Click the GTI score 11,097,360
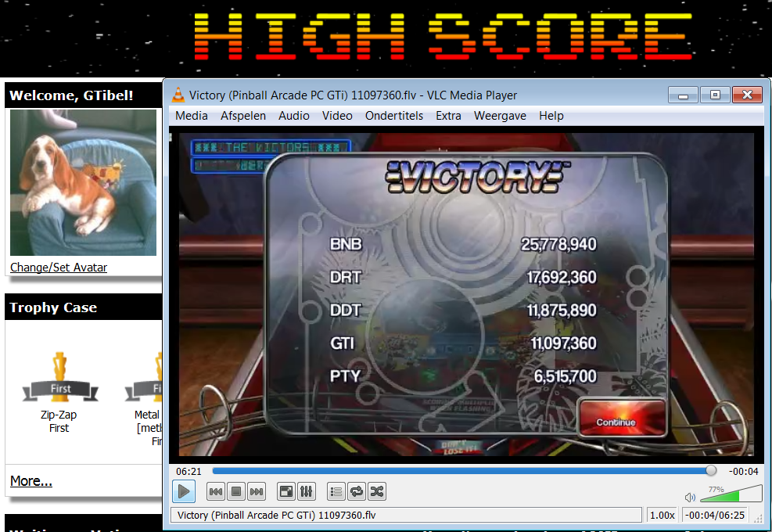The width and height of the screenshot is (772, 532). click(563, 343)
